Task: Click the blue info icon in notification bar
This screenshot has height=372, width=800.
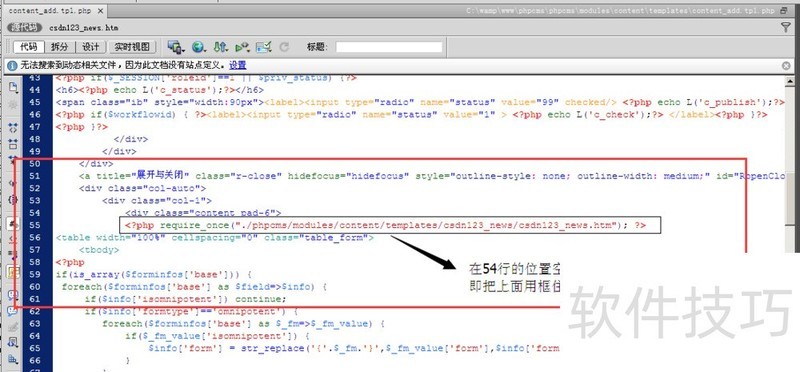Action: click(x=13, y=65)
